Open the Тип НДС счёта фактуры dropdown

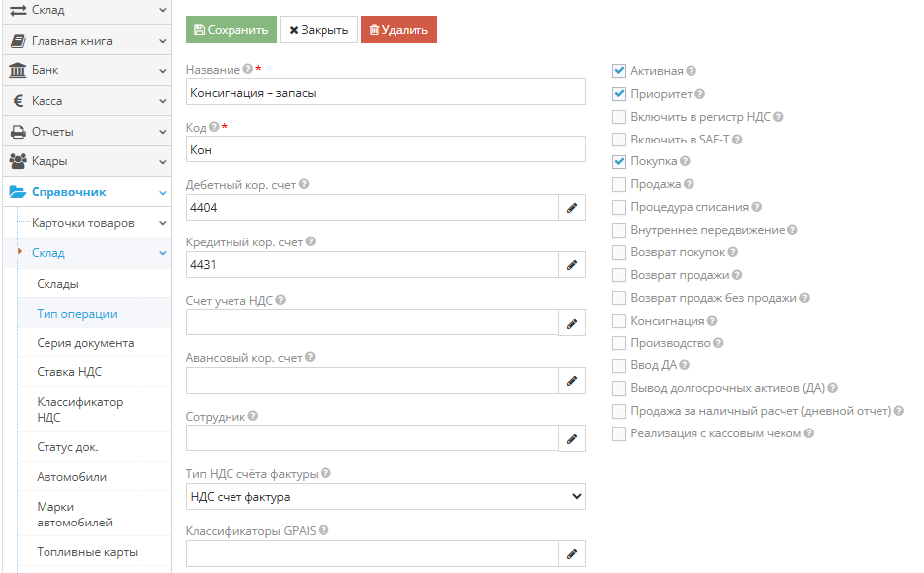(386, 497)
